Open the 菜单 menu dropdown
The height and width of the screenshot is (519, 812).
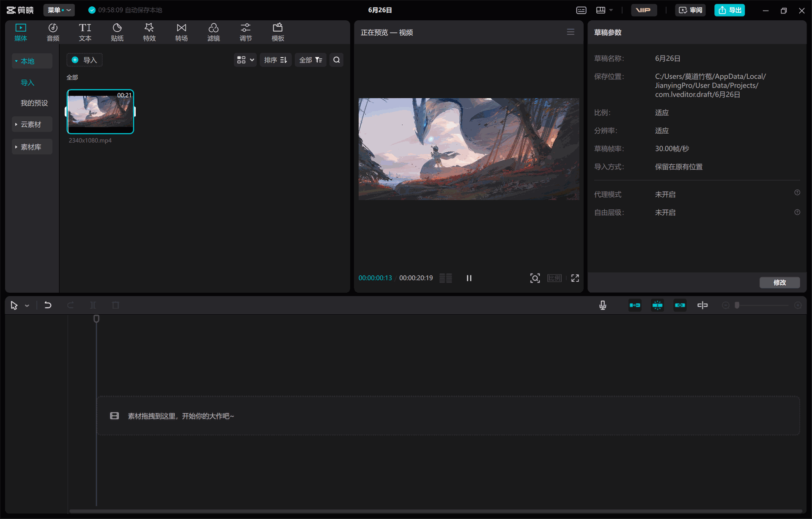coord(59,10)
